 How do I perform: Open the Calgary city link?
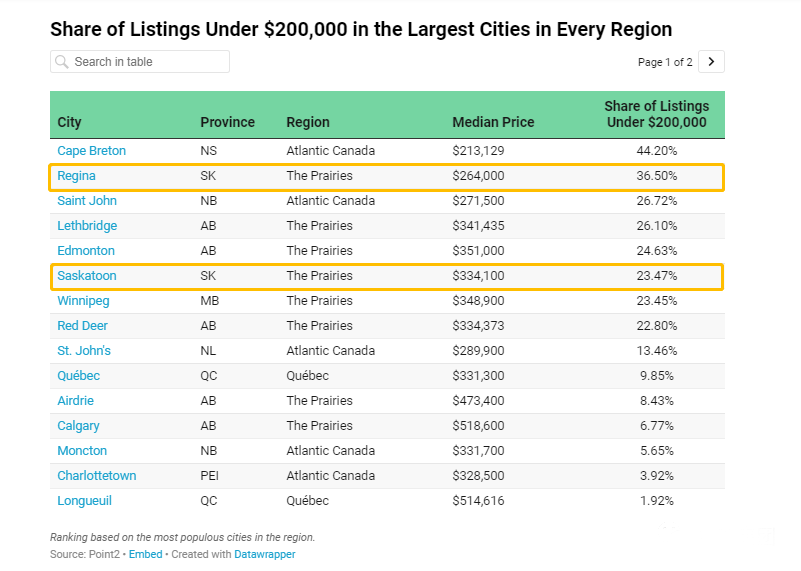pos(78,426)
